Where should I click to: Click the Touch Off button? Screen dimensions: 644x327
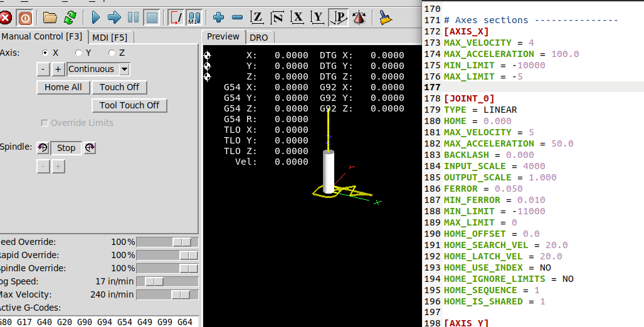[x=120, y=88]
